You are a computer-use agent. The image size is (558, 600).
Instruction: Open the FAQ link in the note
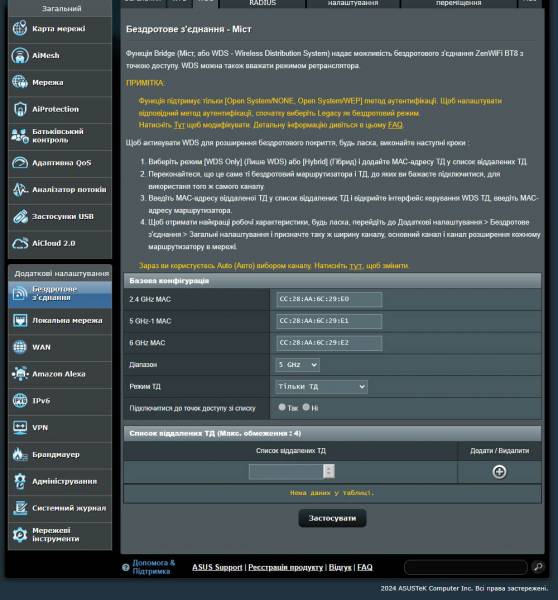(x=395, y=125)
